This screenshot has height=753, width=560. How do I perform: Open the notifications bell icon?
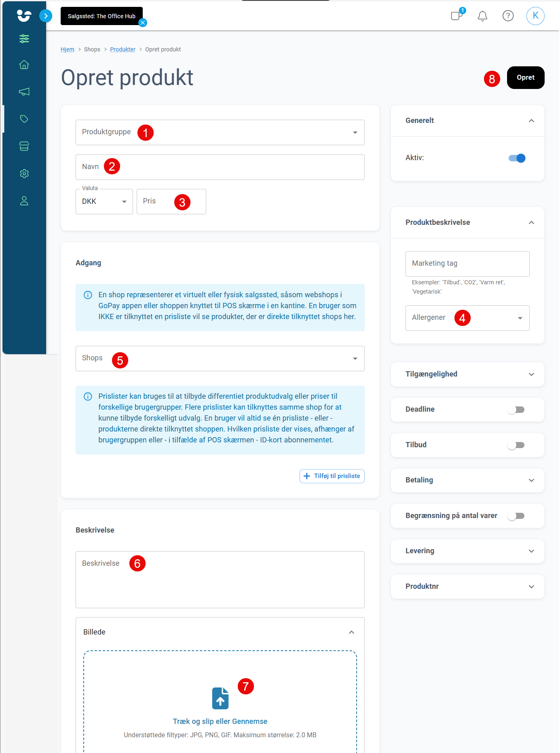[x=482, y=16]
